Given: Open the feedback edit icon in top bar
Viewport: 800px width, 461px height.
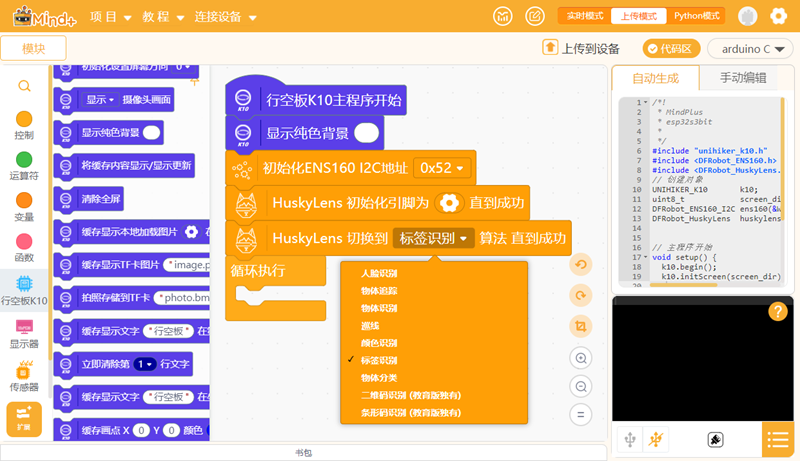Looking at the screenshot, I should (x=535, y=16).
